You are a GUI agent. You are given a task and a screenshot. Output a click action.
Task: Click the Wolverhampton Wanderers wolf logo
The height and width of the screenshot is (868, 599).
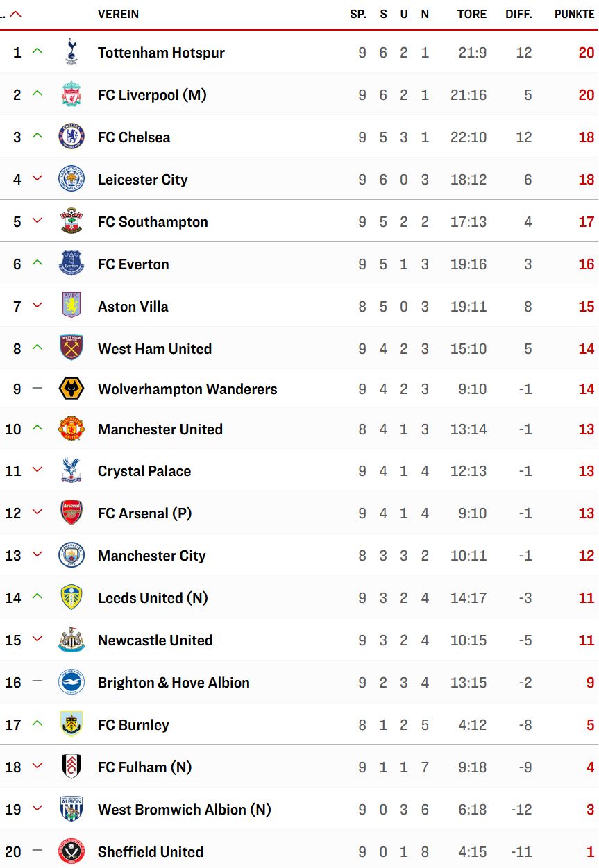[x=71, y=389]
